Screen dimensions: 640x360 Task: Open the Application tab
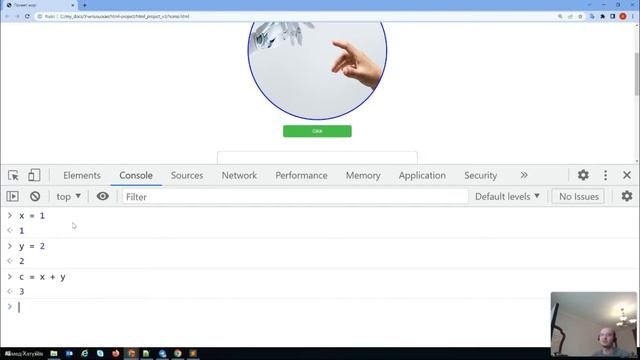click(422, 175)
